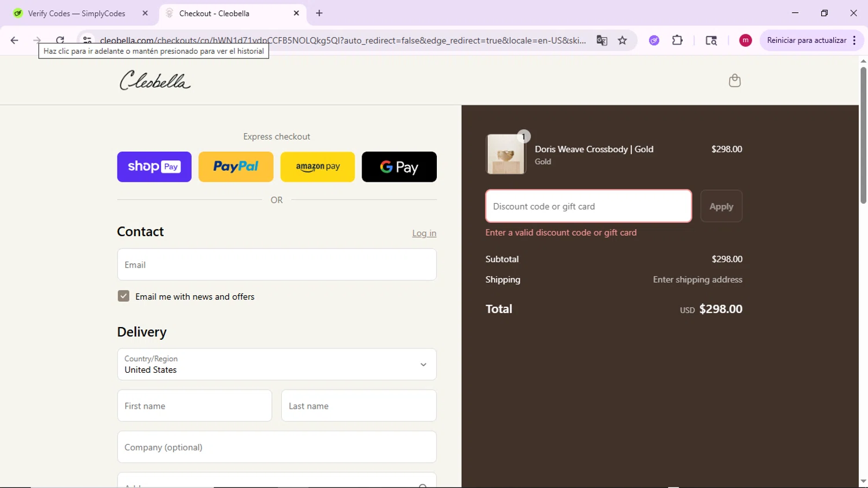Restore down the browser window
The width and height of the screenshot is (868, 488).
click(x=824, y=13)
